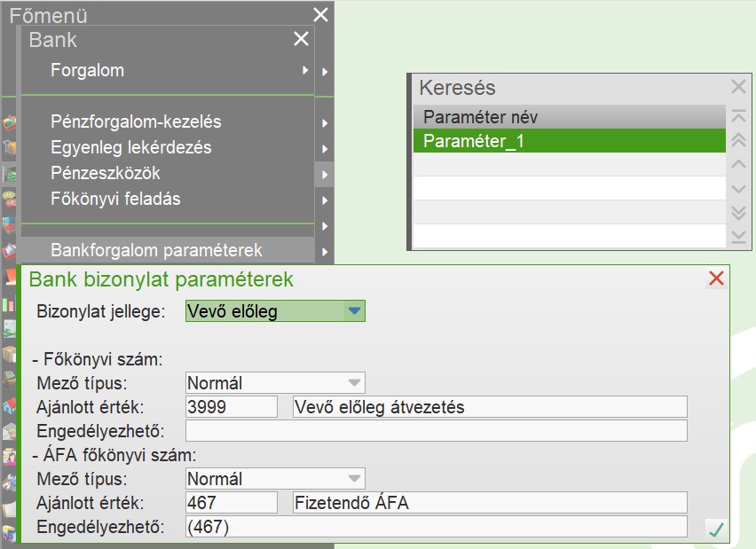
Task: Jump to last record in Keresés
Action: click(738, 237)
